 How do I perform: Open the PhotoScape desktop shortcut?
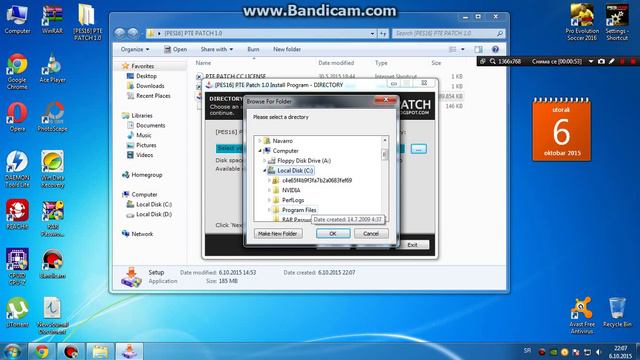52,117
